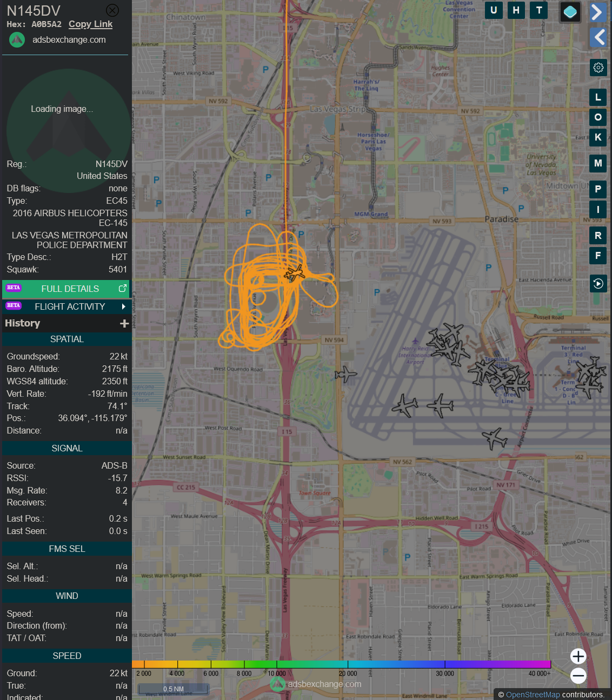The height and width of the screenshot is (700, 612).
Task: Toggle the I button on map
Action: 598,210
